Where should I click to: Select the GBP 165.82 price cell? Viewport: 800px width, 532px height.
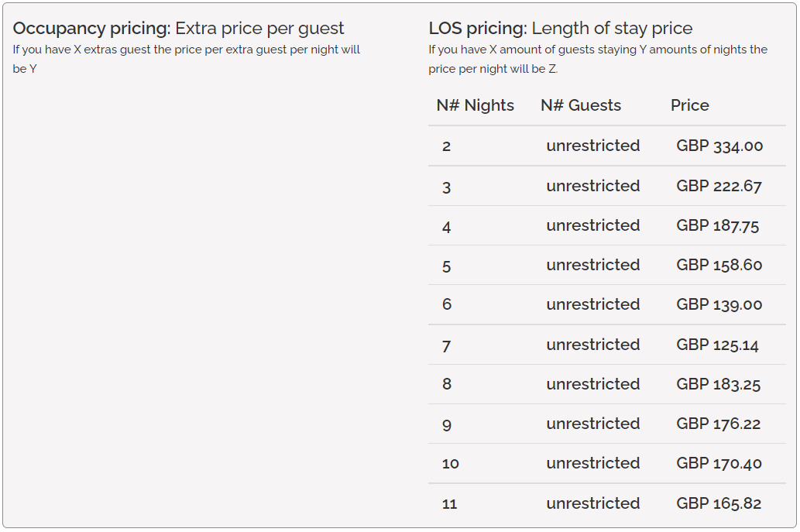719,503
